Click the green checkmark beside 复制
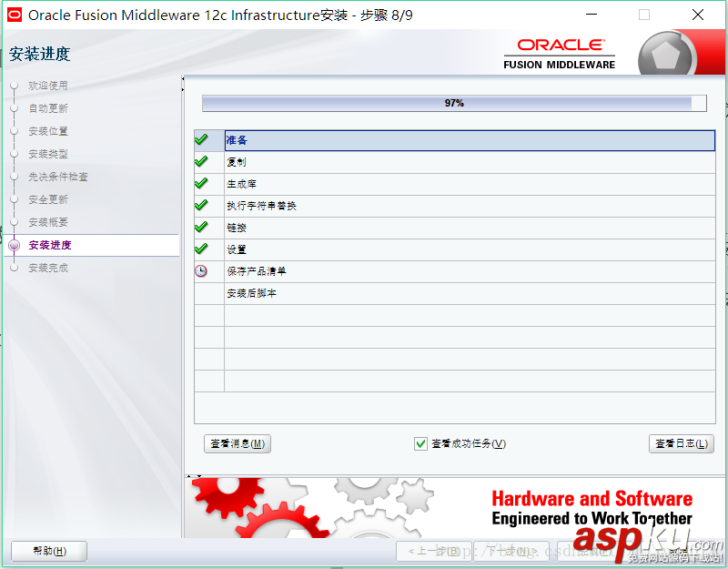Viewport: 728px width, 569px height. pyautogui.click(x=201, y=161)
